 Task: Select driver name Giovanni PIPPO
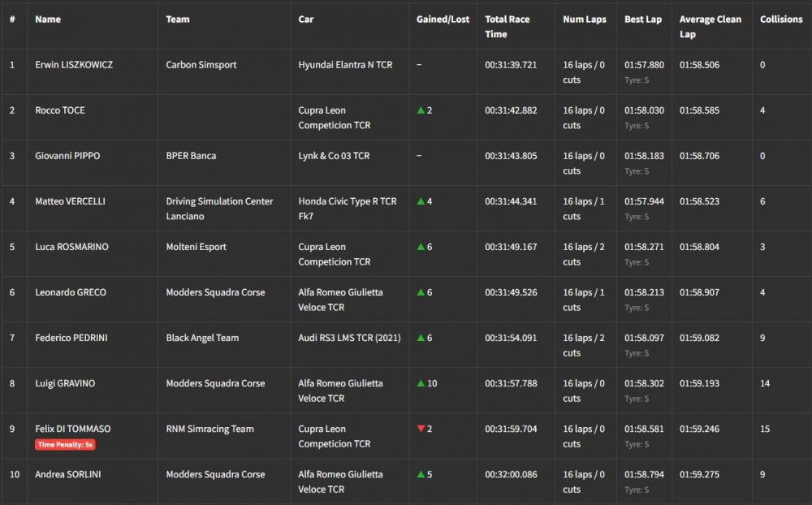pyautogui.click(x=67, y=156)
